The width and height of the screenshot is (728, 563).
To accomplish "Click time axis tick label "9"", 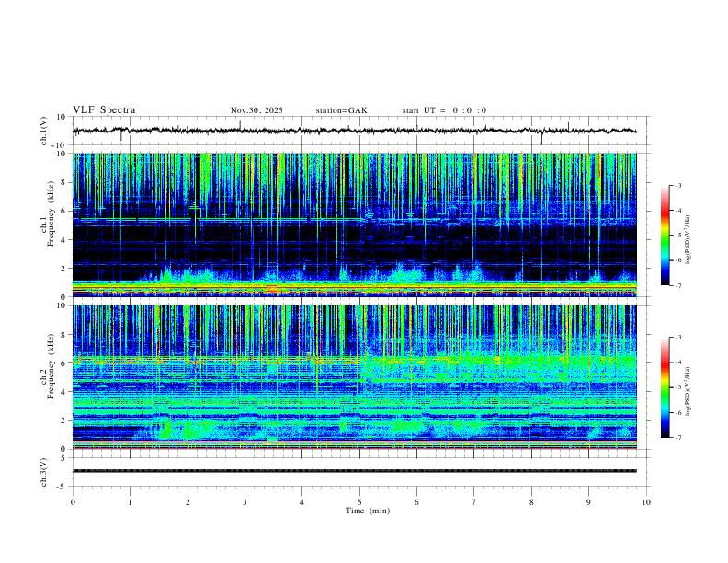I will (588, 502).
